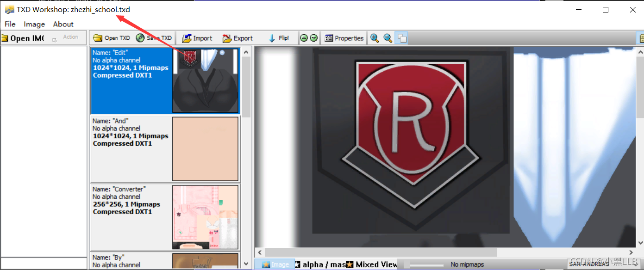Click rightmost yellow toolbar icon at window edge

(x=641, y=38)
